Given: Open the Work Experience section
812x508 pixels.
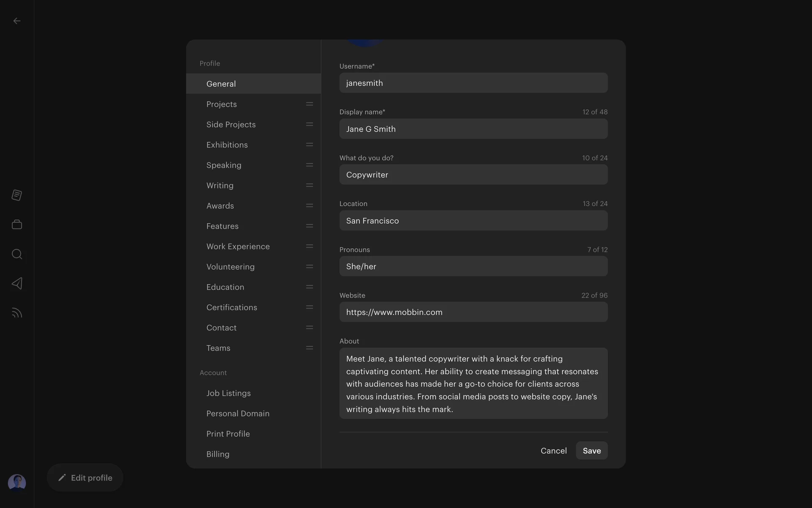Looking at the screenshot, I should pos(238,246).
